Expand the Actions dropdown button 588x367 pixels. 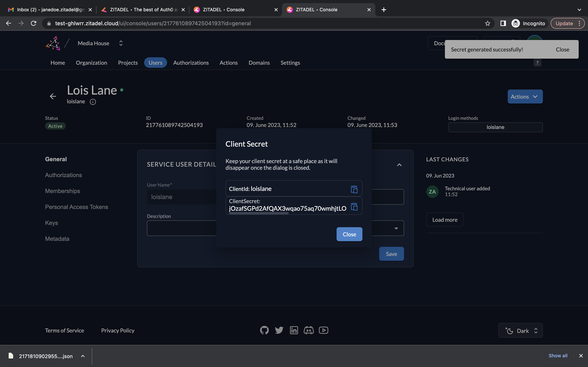pyautogui.click(x=525, y=97)
